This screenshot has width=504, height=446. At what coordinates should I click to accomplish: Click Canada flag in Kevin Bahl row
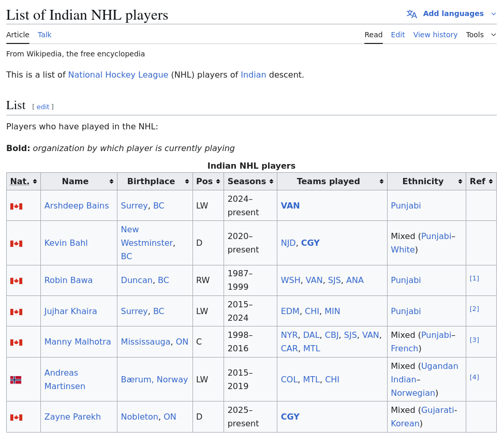tap(17, 244)
